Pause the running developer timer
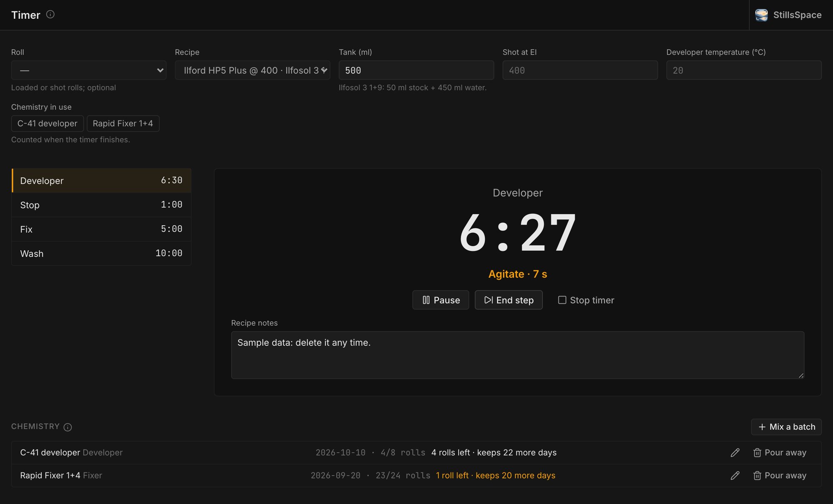 (x=441, y=300)
